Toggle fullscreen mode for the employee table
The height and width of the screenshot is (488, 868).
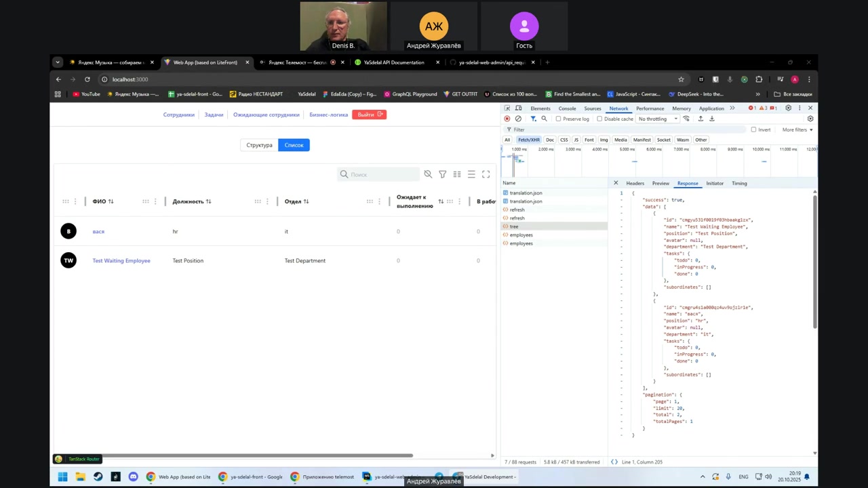[486, 174]
